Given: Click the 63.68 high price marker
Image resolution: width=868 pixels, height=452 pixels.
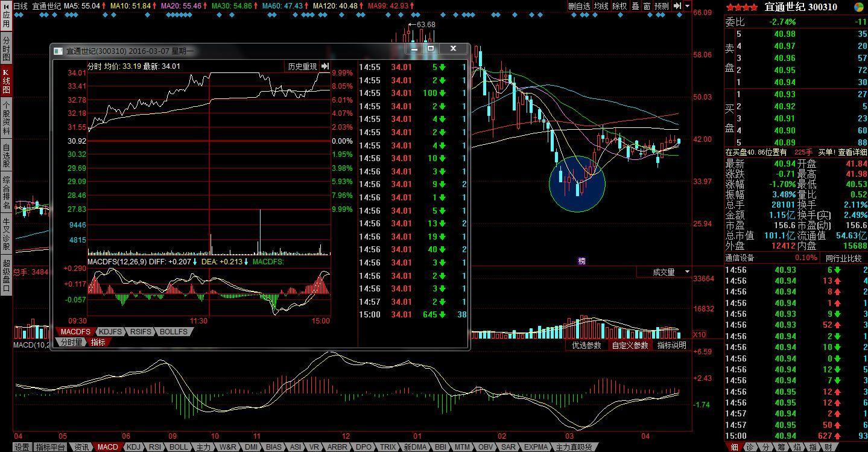Looking at the screenshot, I should click(425, 25).
